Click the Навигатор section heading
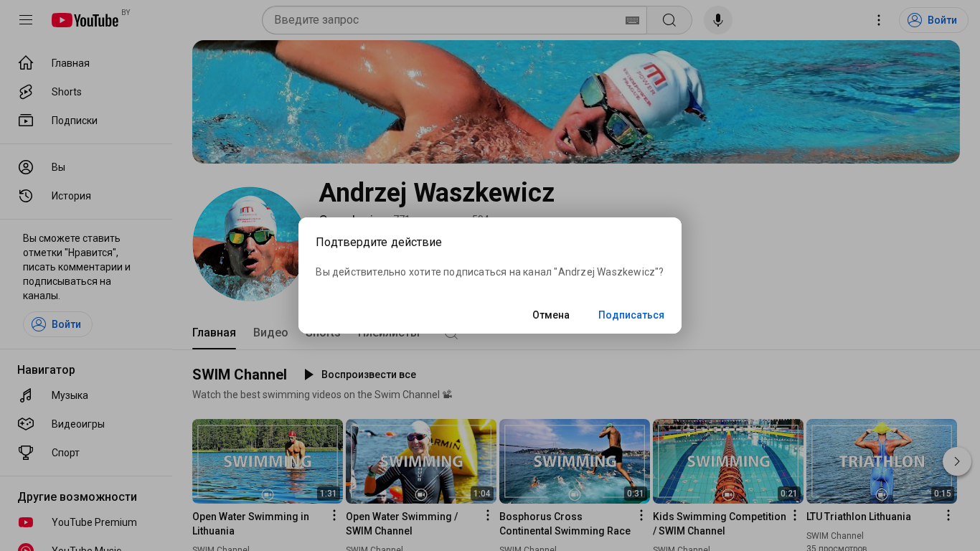Screen dimensions: 980x551 [46, 370]
